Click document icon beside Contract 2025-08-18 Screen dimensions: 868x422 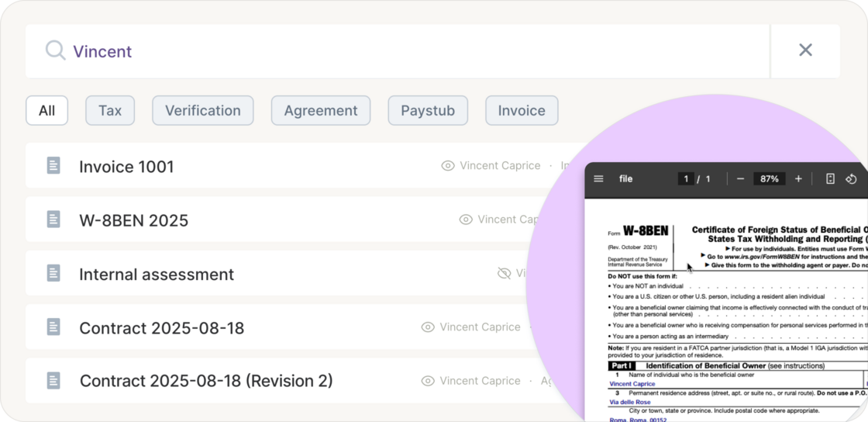point(53,327)
